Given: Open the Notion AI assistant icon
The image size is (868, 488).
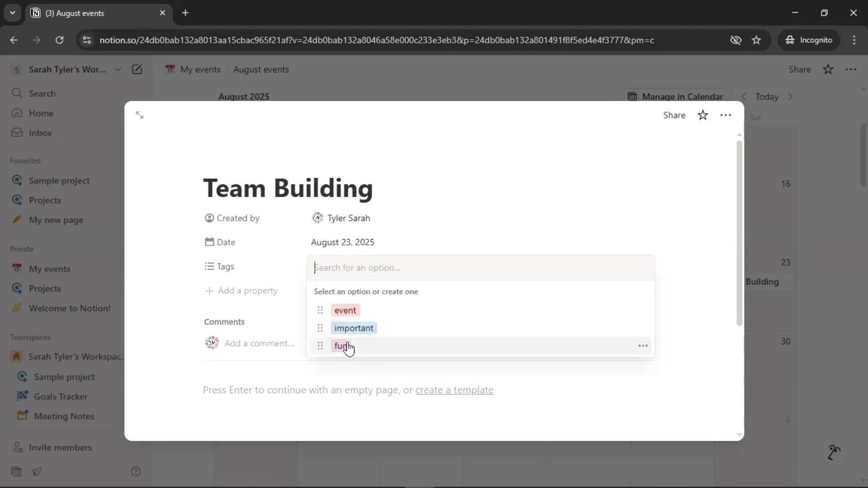Looking at the screenshot, I should pos(834,452).
